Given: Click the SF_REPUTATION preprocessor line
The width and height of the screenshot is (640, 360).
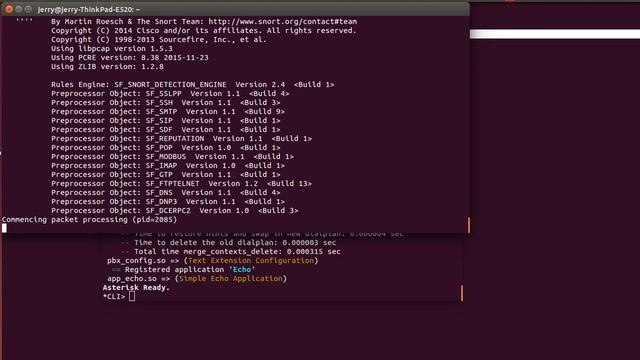Looking at the screenshot, I should pos(182,138).
